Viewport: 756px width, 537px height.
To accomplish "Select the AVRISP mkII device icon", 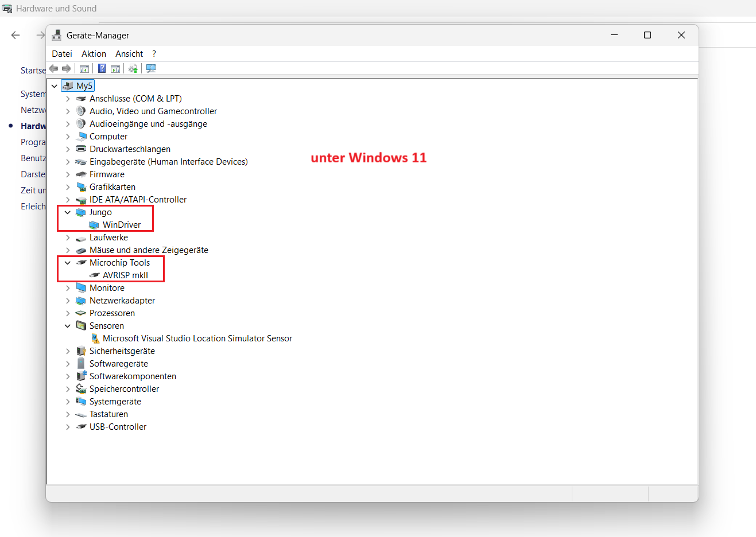I will point(94,275).
